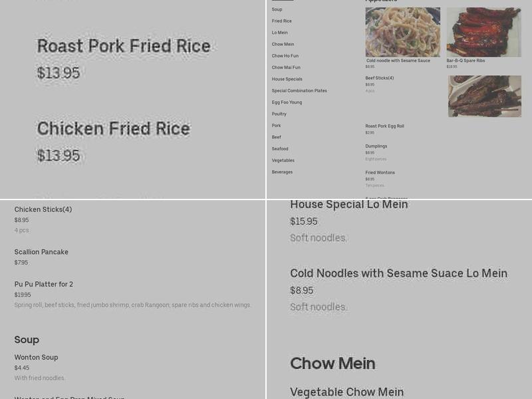Viewport: 532px width, 399px height.
Task: Open the Bar-B-Q Spare Ribs photo
Action: click(x=483, y=32)
